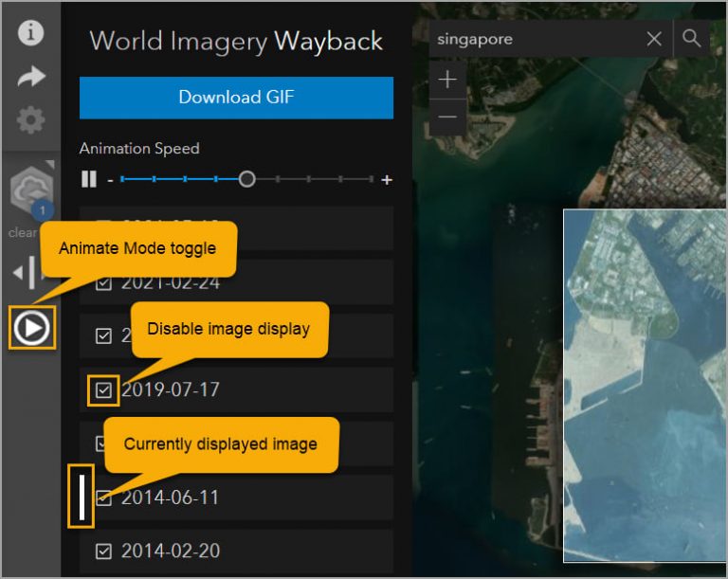Open the settings gear icon

tap(30, 120)
